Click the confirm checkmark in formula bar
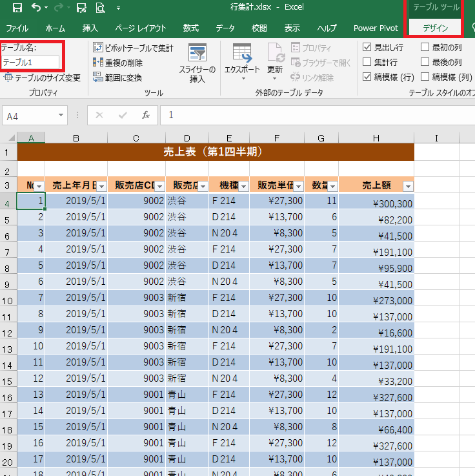Screen dimensions: 475x476 click(123, 115)
